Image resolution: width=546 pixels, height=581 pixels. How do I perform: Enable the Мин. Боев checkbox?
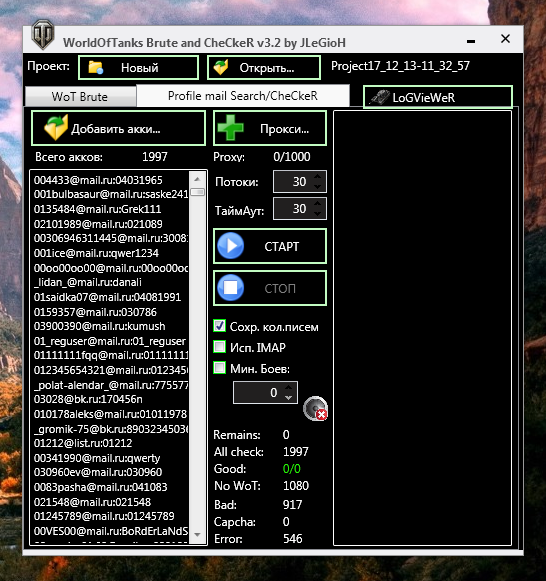pyautogui.click(x=220, y=368)
